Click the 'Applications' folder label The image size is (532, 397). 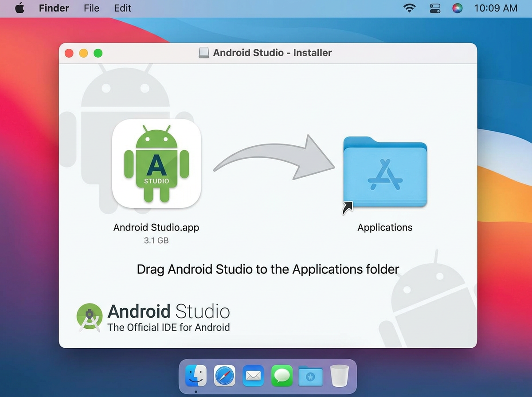click(x=385, y=227)
